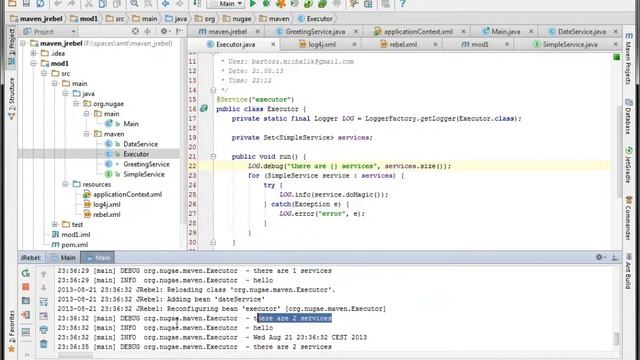
Task: Click the Find magnifier icon in toolbar
Action: coord(134,4)
